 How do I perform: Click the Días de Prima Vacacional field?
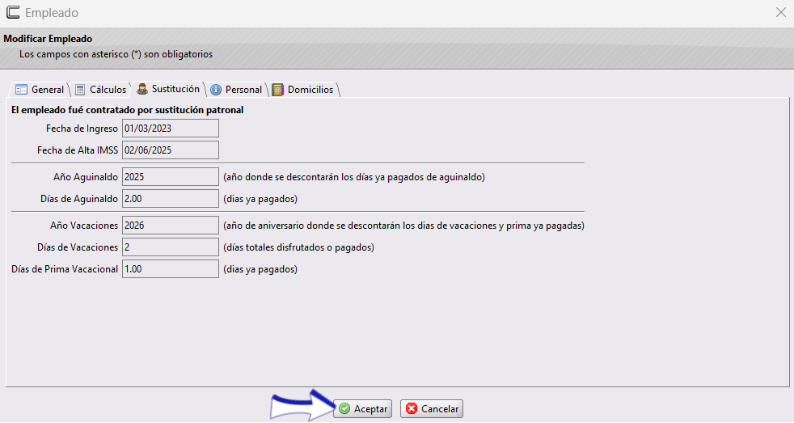(x=170, y=269)
